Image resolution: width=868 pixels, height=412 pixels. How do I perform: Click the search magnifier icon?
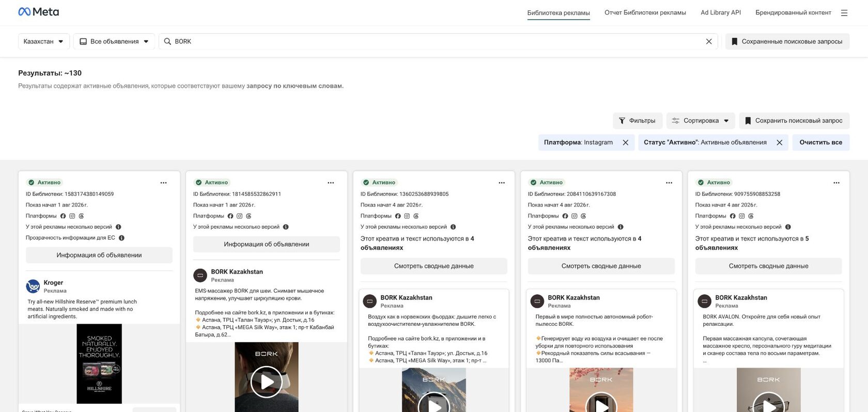coord(167,41)
